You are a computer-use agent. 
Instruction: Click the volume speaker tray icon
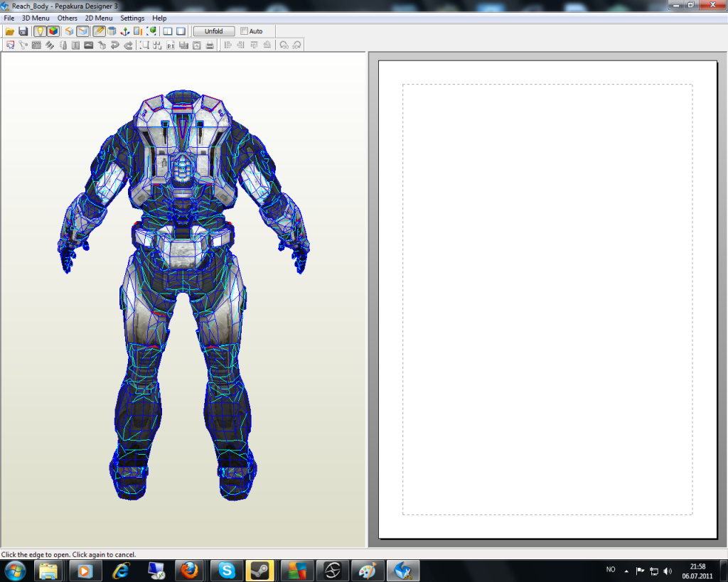(x=668, y=571)
